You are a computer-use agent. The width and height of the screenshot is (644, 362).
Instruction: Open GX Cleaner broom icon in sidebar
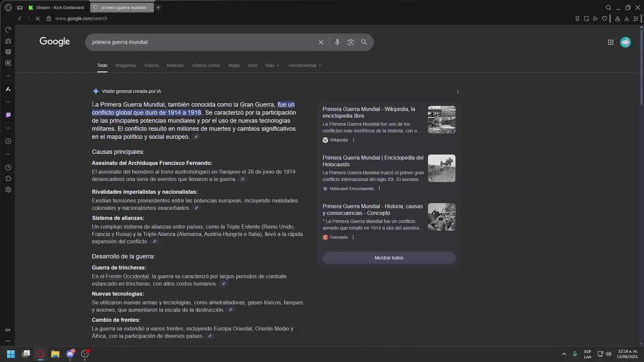8,41
